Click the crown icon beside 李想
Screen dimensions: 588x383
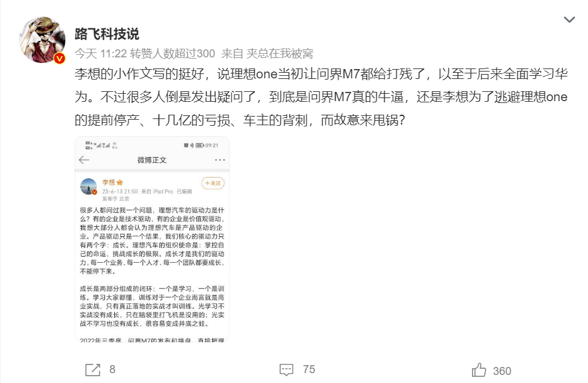tap(120, 183)
